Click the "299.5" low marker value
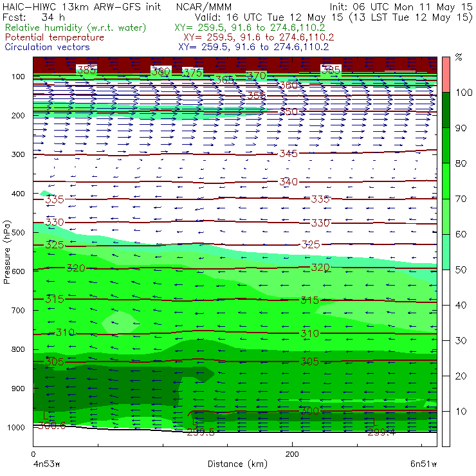The image size is (476, 476). [201, 432]
